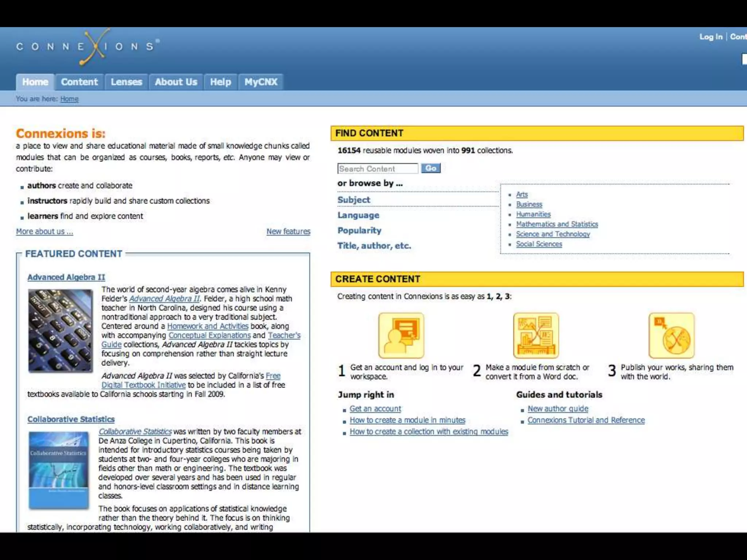Image resolution: width=747 pixels, height=560 pixels.
Task: Click the Home breadcrumb link
Action: [69, 99]
